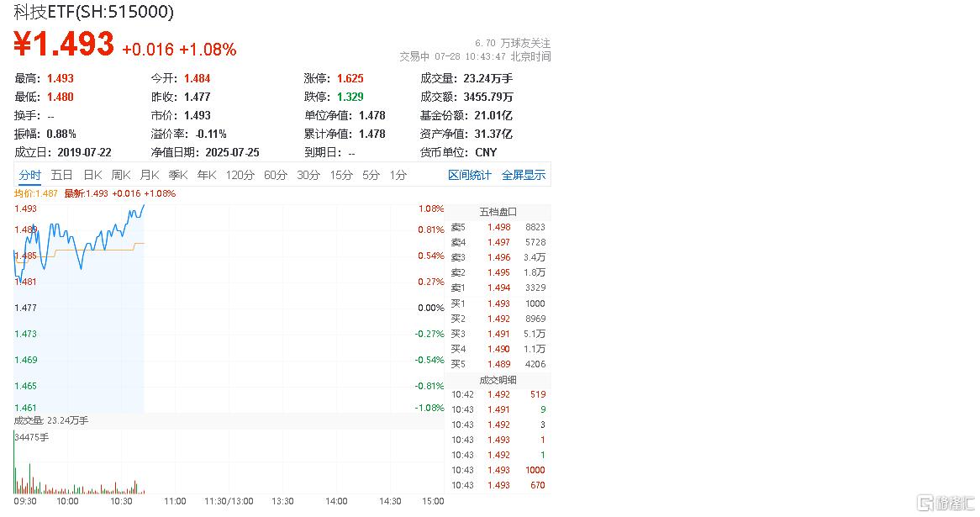
Task: Click the 卖4 order row at 1.497
Action: click(x=498, y=242)
